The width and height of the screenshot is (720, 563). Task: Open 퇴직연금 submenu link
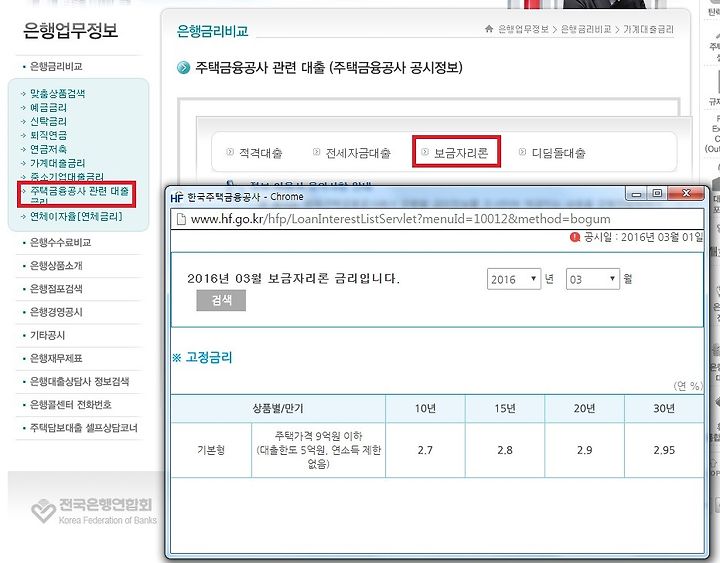48,135
